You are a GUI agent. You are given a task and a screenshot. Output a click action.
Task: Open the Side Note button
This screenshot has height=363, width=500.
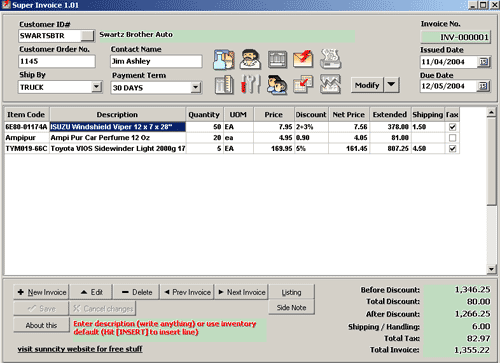pyautogui.click(x=291, y=307)
